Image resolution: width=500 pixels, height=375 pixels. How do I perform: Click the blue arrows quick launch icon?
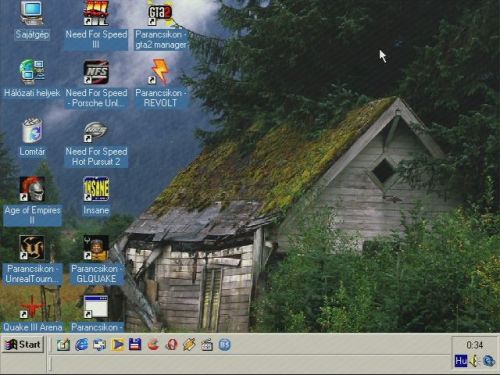[99, 345]
